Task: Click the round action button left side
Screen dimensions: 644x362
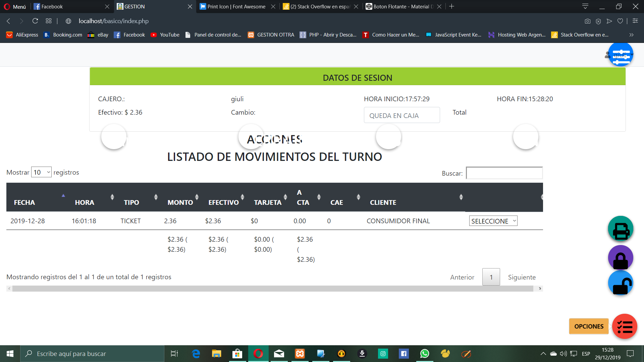Action: coord(113,137)
